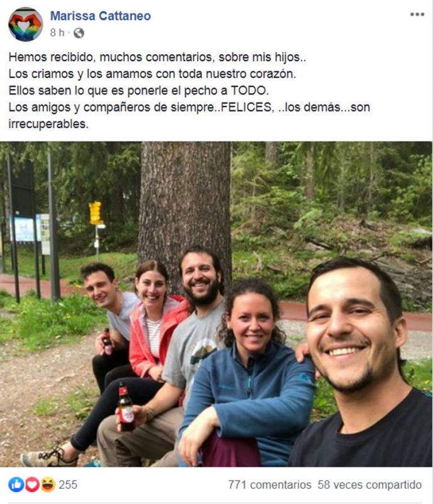
Task: Click the large tree trunk in photo
Action: pos(184,206)
